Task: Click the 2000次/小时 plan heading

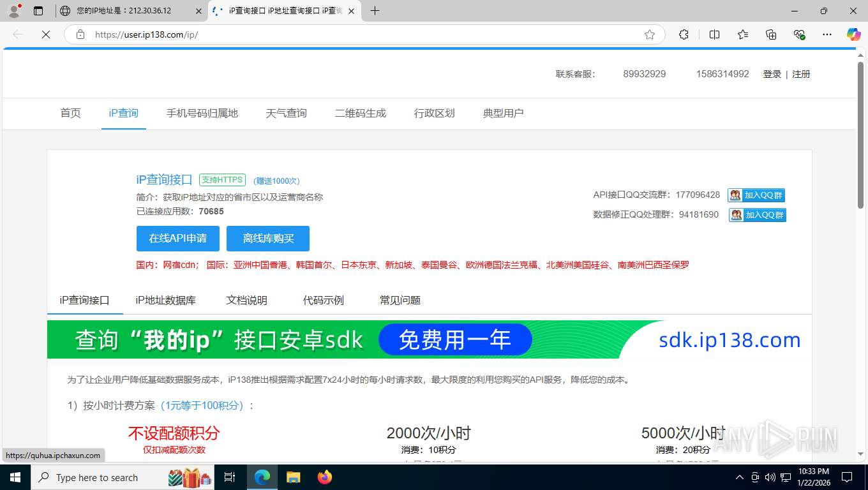Action: (429, 433)
